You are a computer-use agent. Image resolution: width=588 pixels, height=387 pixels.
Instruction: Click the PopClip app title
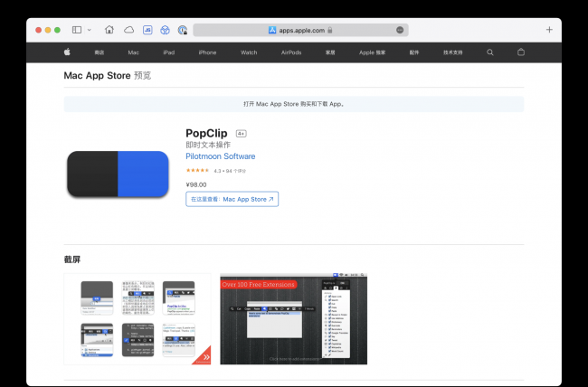[206, 133]
